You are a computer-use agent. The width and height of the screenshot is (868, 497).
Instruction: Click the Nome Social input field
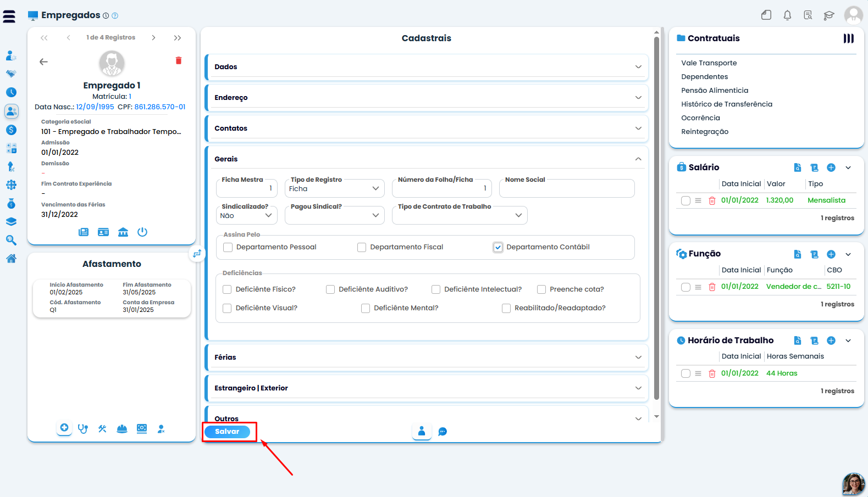coord(567,188)
